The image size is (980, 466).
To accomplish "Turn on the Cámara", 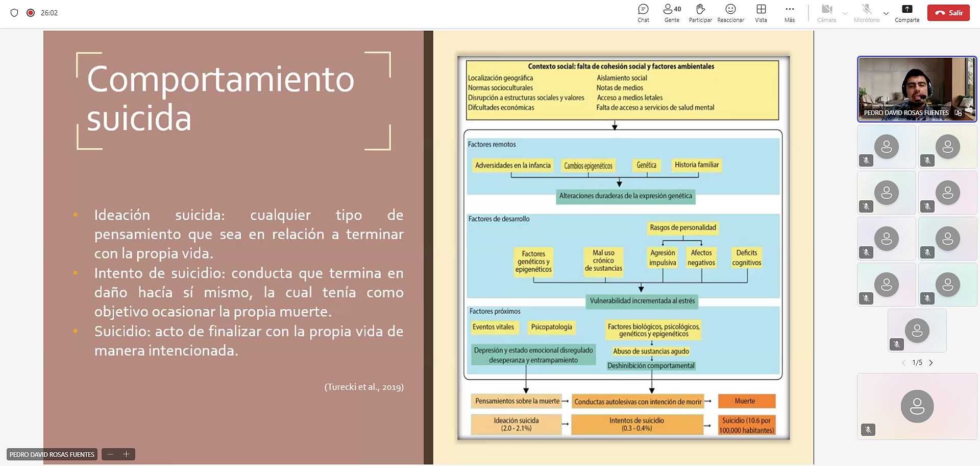I will click(x=827, y=13).
